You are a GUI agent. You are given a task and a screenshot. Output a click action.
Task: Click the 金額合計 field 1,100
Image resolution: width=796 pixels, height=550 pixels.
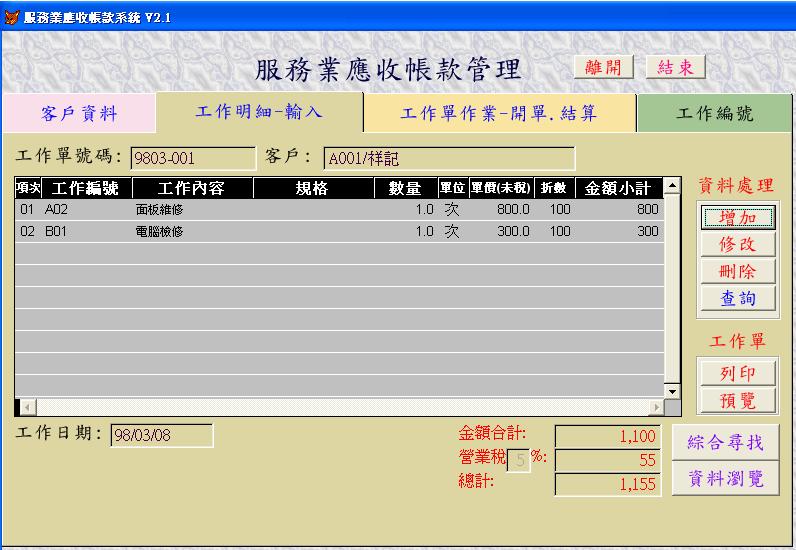[608, 436]
